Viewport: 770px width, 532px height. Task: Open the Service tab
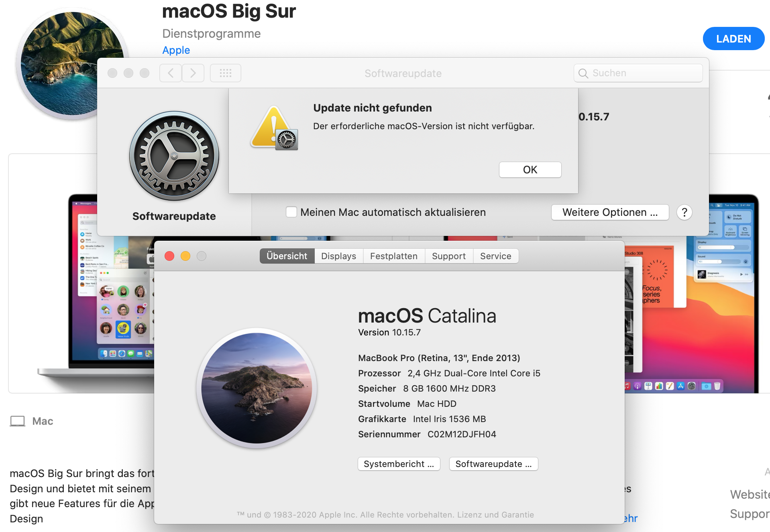pyautogui.click(x=496, y=256)
